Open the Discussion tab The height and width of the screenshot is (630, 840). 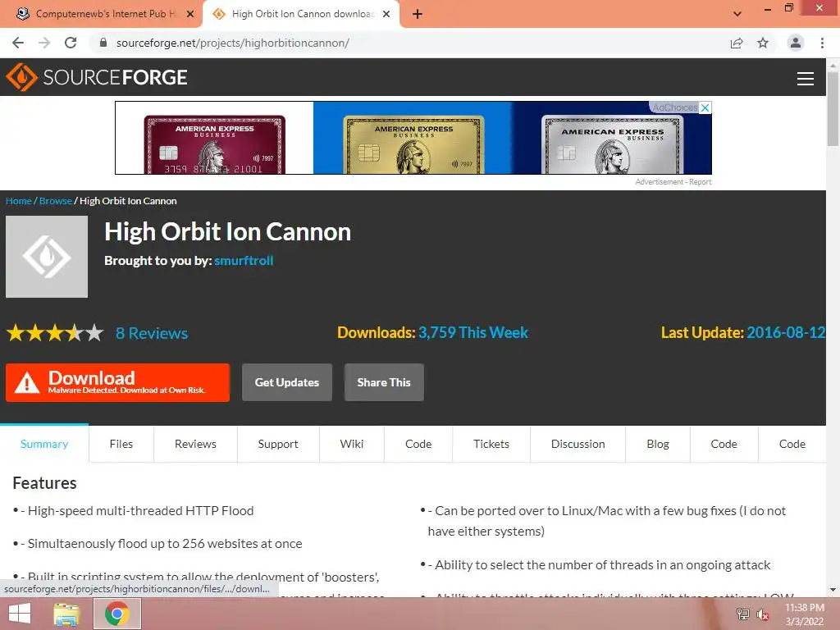pos(578,444)
